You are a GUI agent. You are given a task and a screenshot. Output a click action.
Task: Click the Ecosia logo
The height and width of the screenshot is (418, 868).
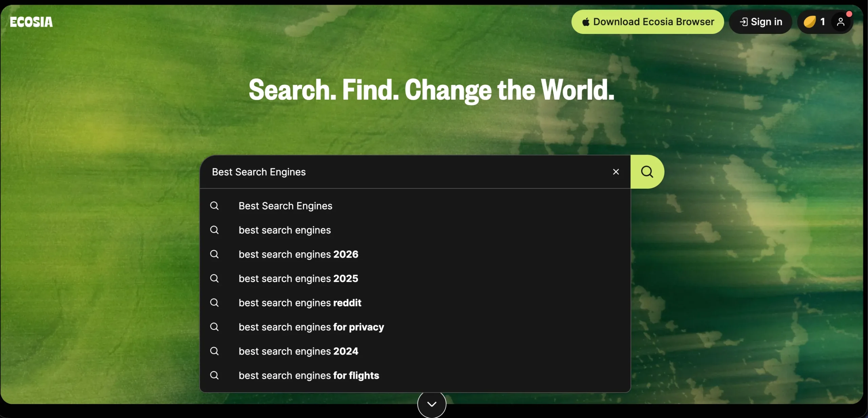click(x=31, y=22)
